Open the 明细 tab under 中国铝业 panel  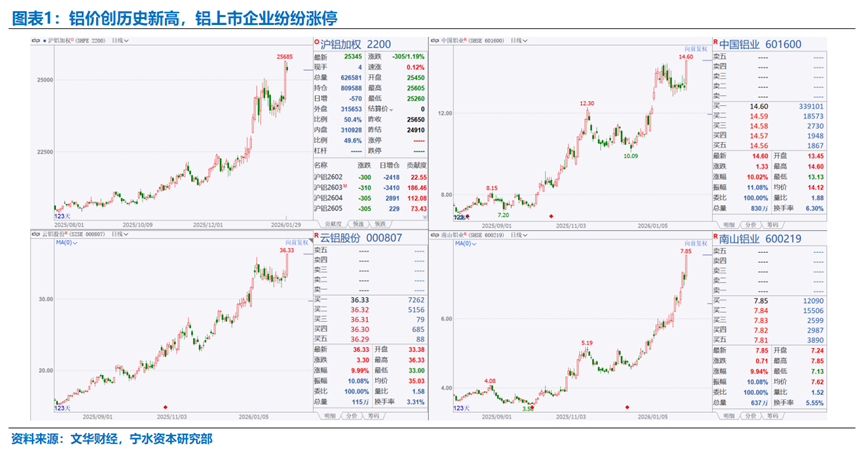(x=728, y=225)
